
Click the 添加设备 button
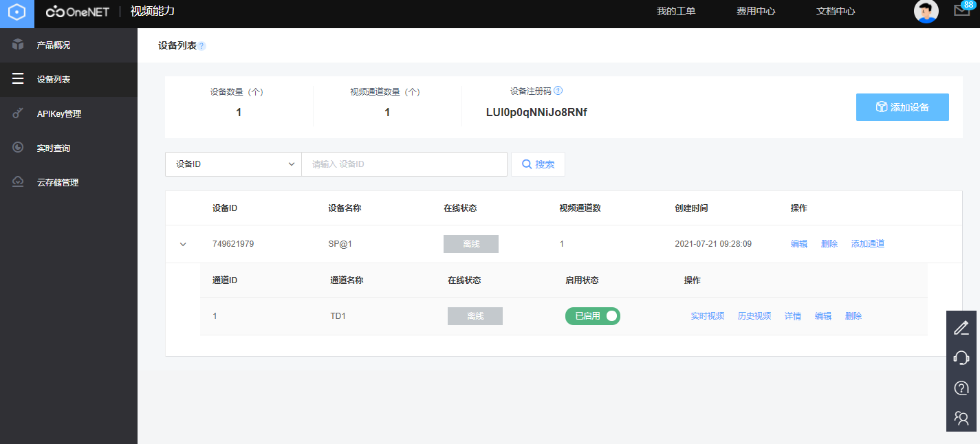902,107
